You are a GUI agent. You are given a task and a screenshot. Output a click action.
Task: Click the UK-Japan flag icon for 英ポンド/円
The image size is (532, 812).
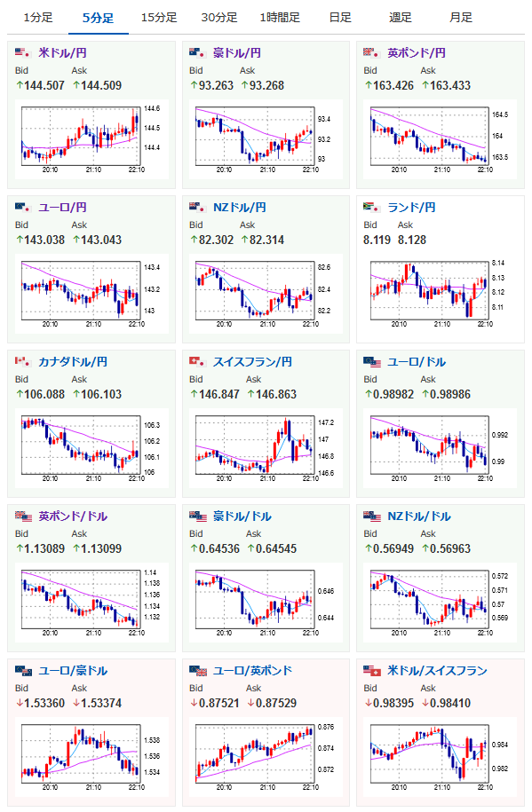(x=372, y=53)
